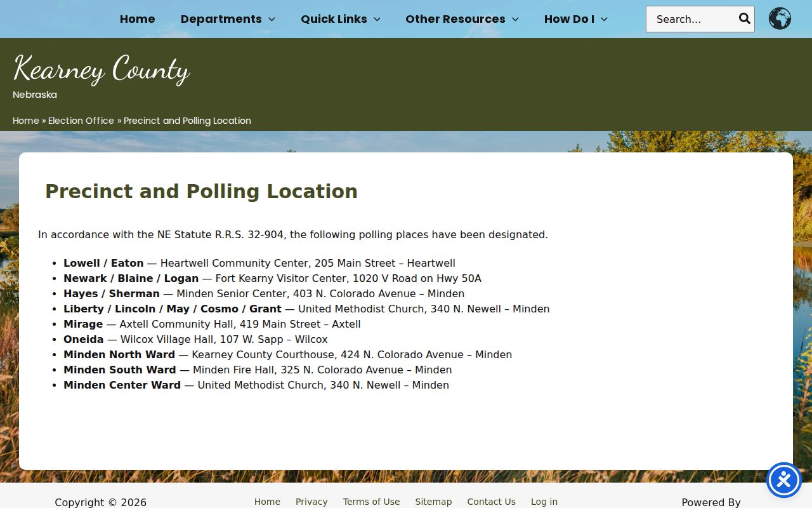Follow the Home breadcrumb link
This screenshot has width=812, height=508.
tap(26, 121)
